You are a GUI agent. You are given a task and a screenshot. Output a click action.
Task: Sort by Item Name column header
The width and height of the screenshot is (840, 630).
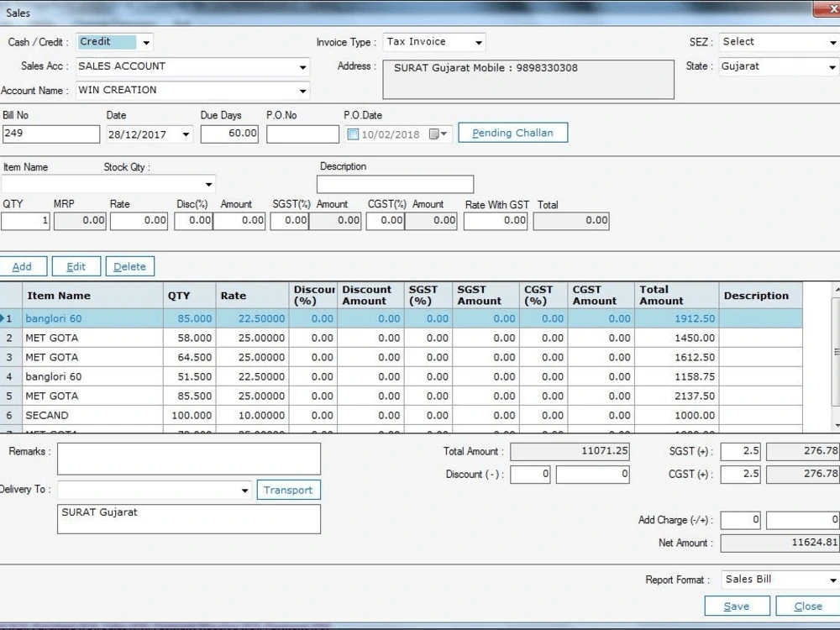pos(92,296)
